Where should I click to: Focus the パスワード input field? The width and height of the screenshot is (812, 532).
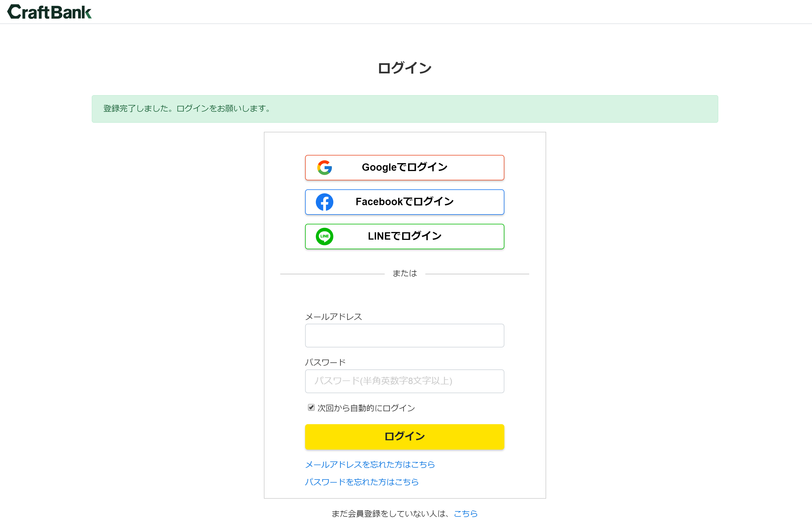[404, 381]
